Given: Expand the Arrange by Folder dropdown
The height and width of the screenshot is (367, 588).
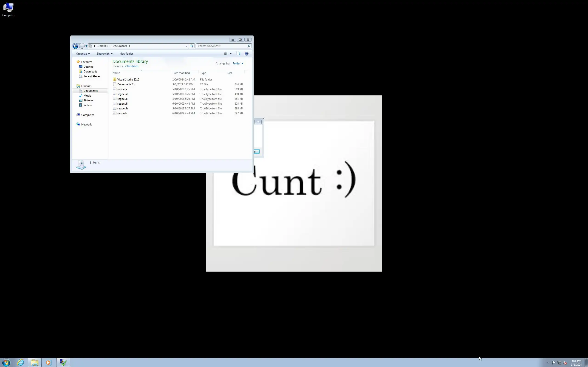Looking at the screenshot, I should 238,64.
